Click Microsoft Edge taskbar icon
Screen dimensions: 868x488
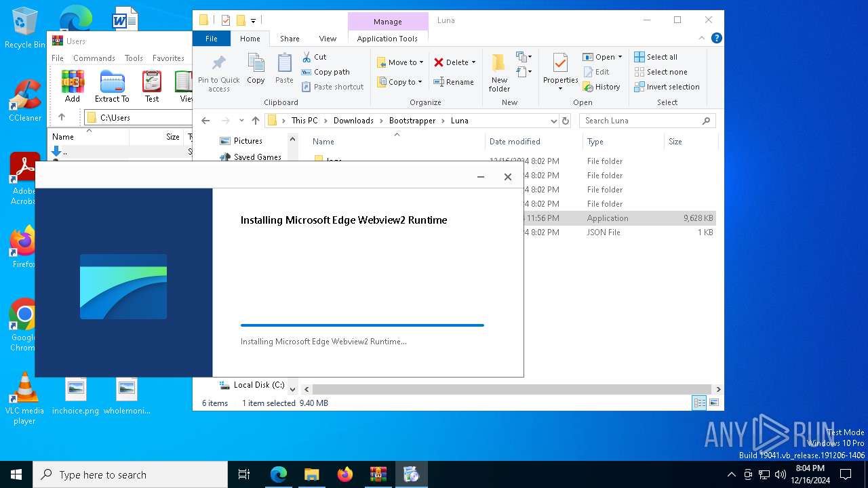click(x=279, y=474)
